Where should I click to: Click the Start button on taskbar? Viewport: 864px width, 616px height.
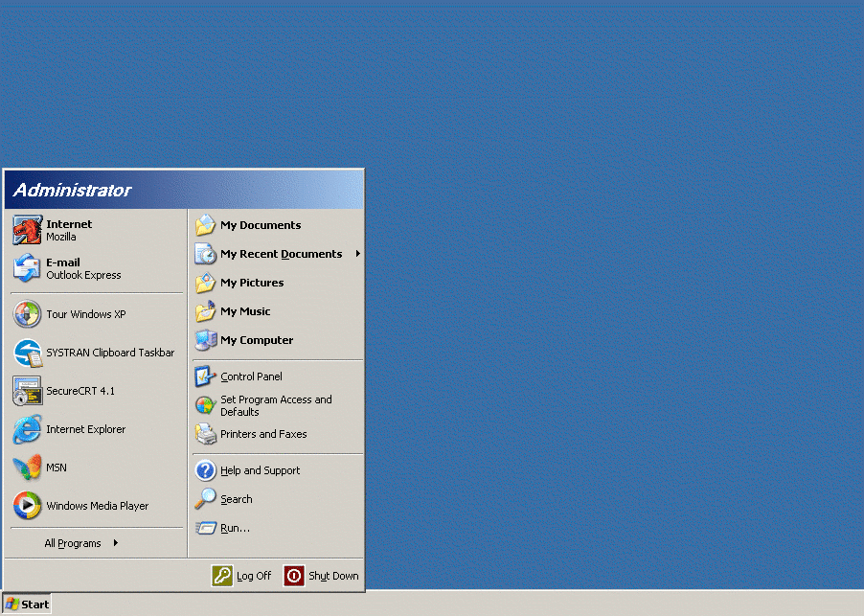point(27,604)
